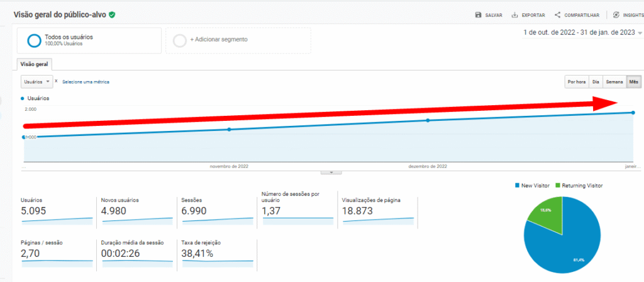This screenshot has height=282, width=644.
Task: Expand the date range picker
Action: coord(640,33)
